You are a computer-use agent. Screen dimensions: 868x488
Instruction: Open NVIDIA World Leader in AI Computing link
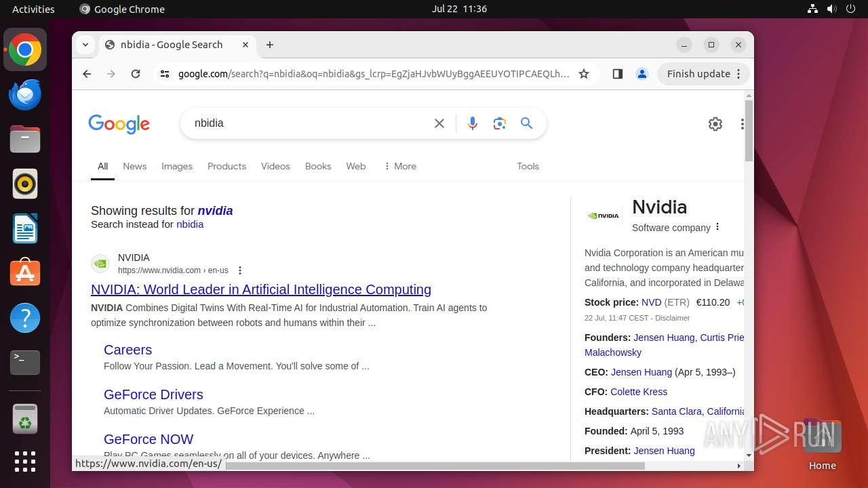point(261,289)
